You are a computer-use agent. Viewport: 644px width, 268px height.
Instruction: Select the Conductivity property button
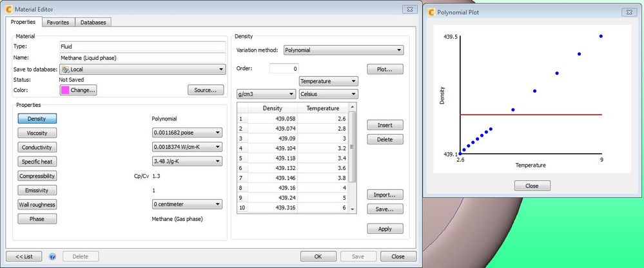tap(37, 148)
